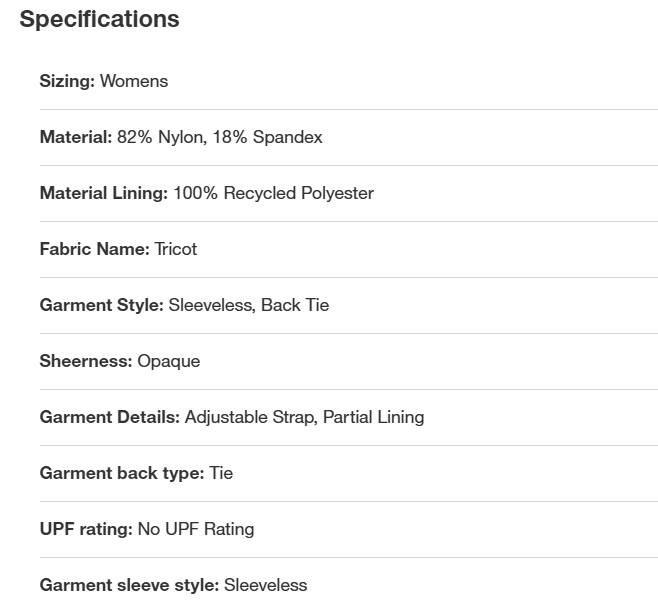This screenshot has width=658, height=606.
Task: Select the "Sleeveless, Back Tie" text
Action: [x=249, y=305]
